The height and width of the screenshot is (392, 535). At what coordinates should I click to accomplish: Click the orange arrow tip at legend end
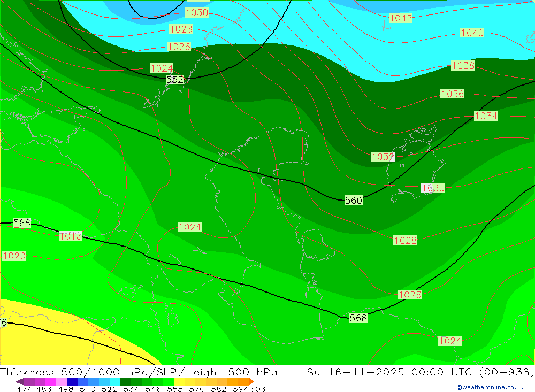pyautogui.click(x=251, y=382)
